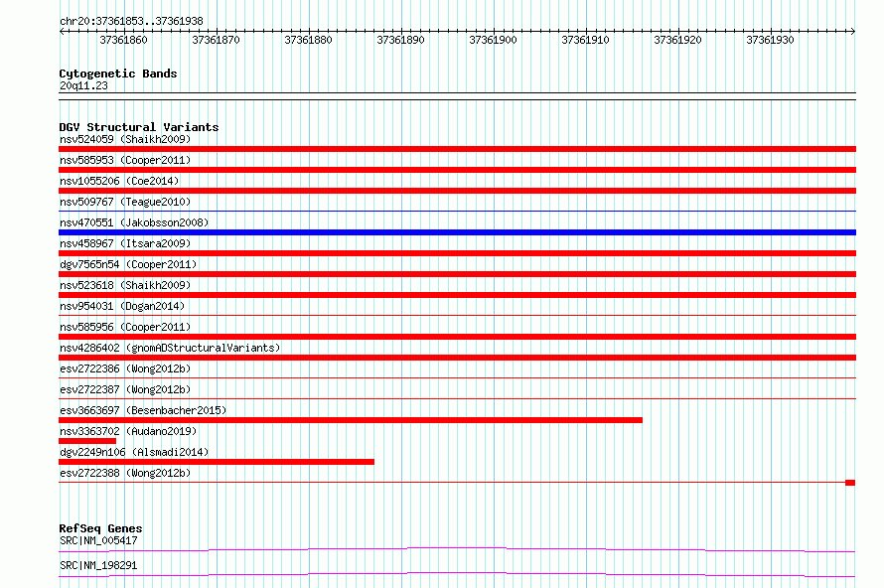884x588 pixels.
Task: Click ruler position 37361860
Action: click(x=123, y=40)
